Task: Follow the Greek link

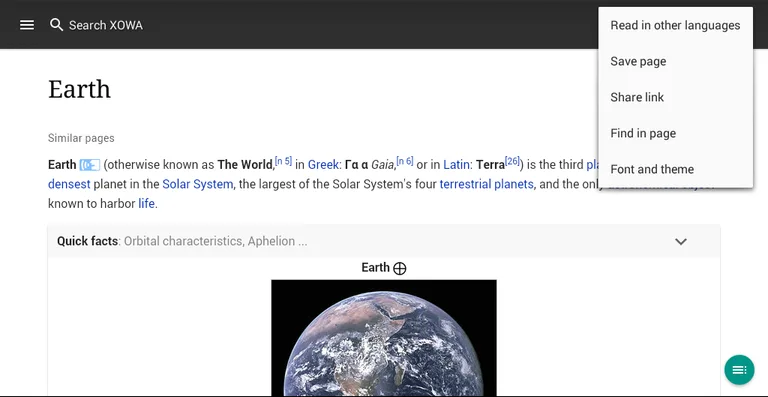Action: [x=323, y=165]
